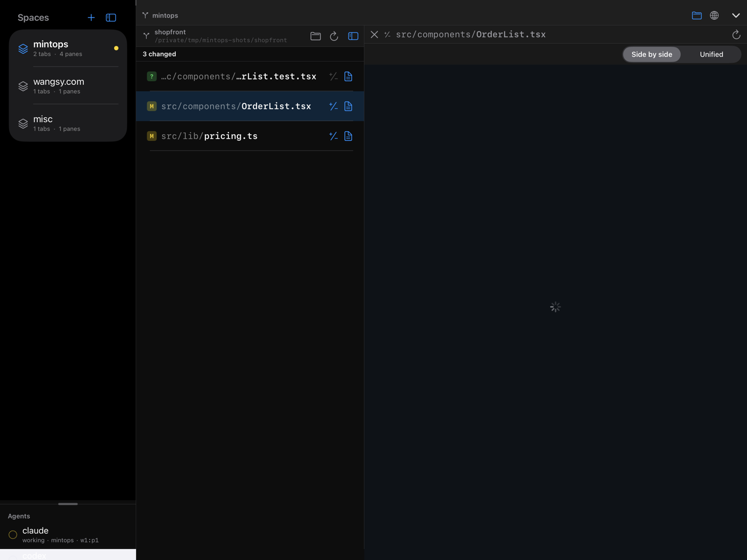Click the mintops layers icon
Screen dimensions: 747x560
pos(23,49)
